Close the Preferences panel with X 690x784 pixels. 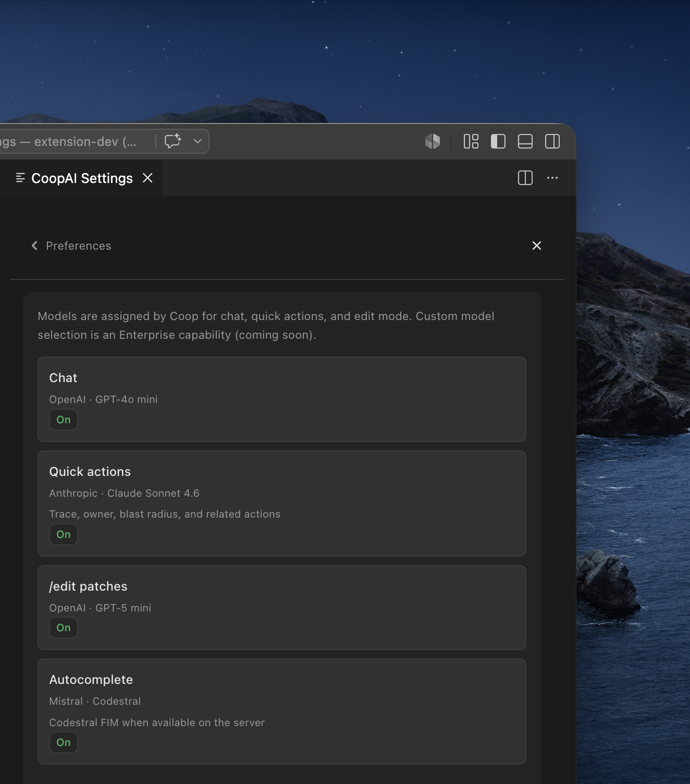point(537,246)
